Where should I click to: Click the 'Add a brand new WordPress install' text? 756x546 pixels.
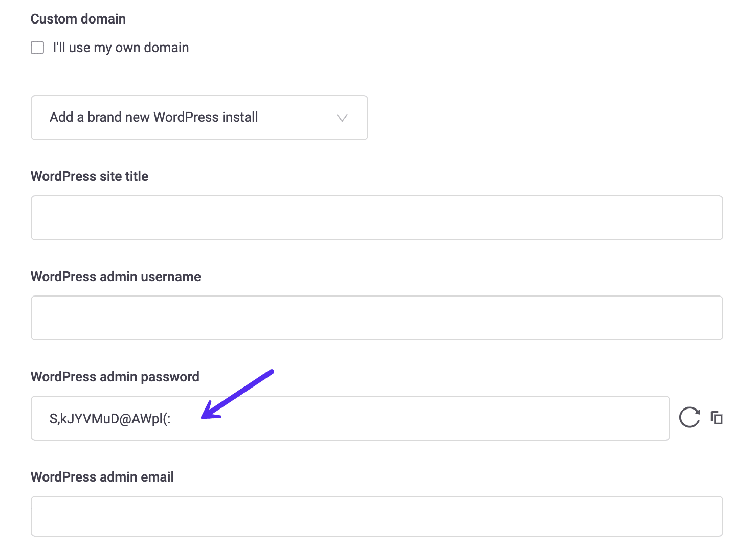coord(153,117)
